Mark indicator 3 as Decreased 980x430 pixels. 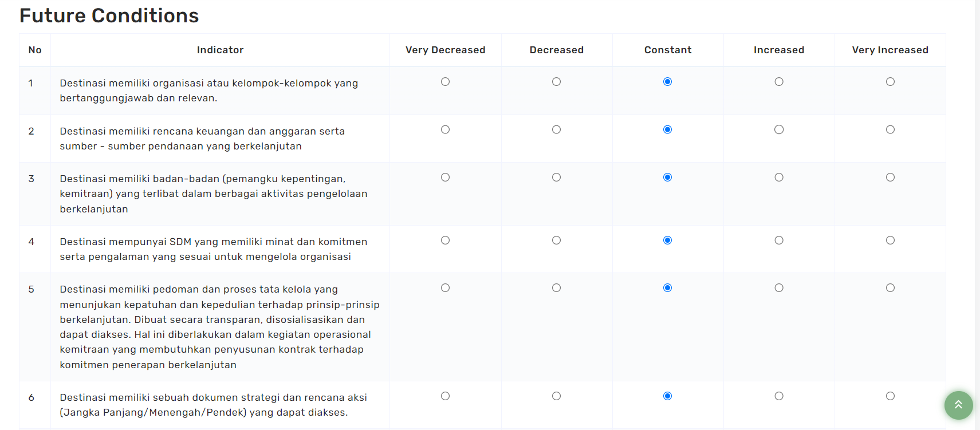(x=556, y=177)
